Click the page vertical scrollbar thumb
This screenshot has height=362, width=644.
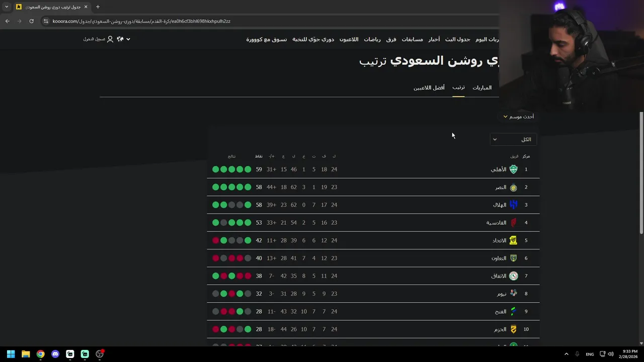coord(641,172)
